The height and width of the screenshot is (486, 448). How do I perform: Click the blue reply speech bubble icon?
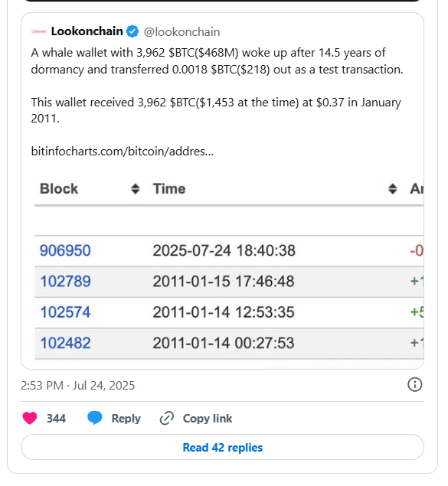coord(94,418)
